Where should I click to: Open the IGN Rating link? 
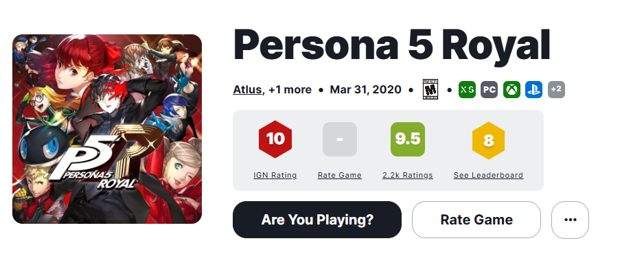click(275, 175)
